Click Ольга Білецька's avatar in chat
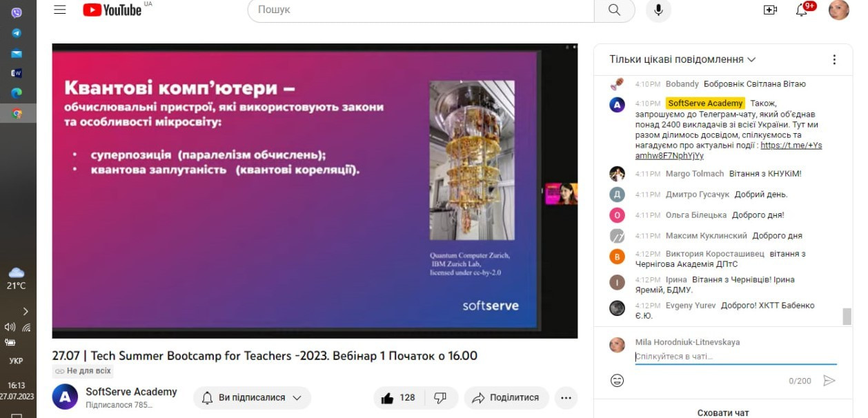Screen dimensions: 868x418 pyautogui.click(x=617, y=215)
